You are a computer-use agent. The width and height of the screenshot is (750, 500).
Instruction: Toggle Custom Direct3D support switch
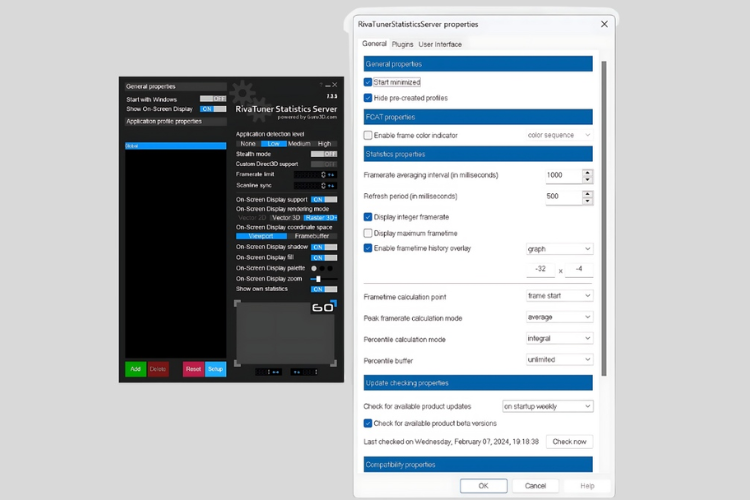pyautogui.click(x=324, y=164)
